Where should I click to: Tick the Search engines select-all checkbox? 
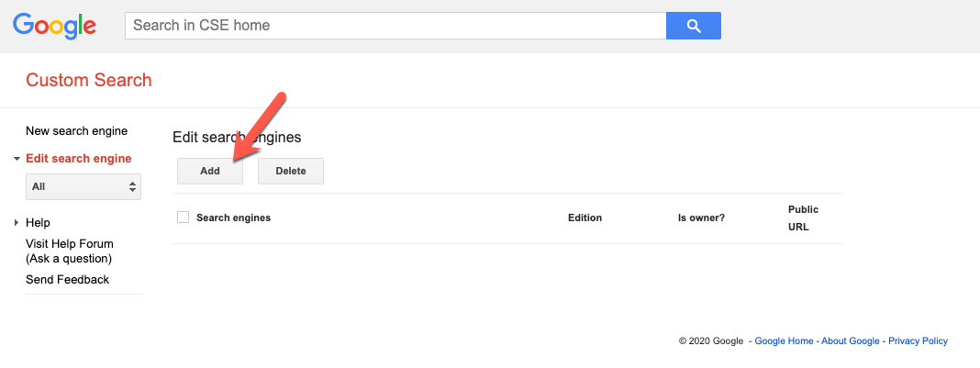coord(183,217)
